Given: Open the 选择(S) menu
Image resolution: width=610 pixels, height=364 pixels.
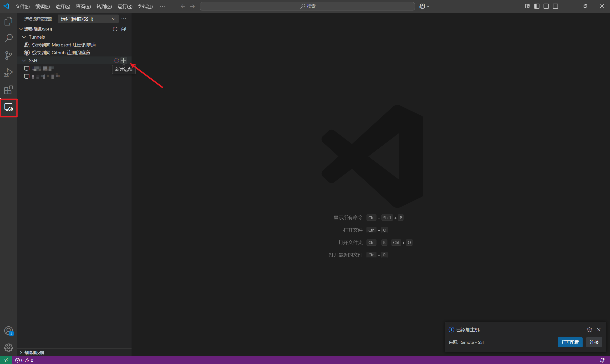Looking at the screenshot, I should pos(63,6).
